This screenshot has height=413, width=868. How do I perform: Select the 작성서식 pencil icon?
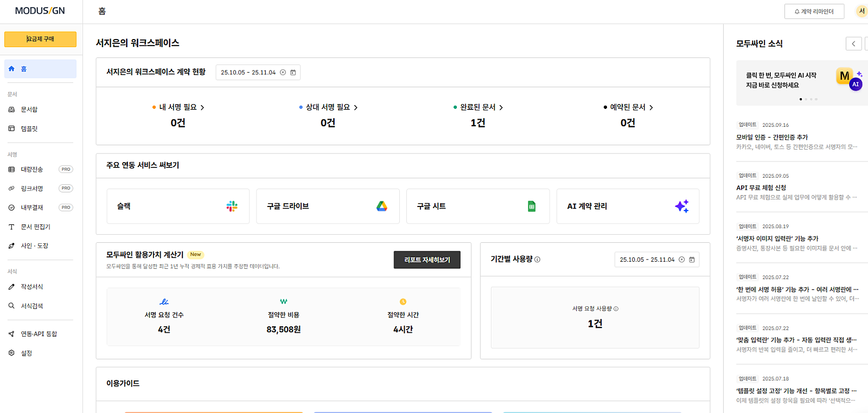pyautogui.click(x=11, y=287)
